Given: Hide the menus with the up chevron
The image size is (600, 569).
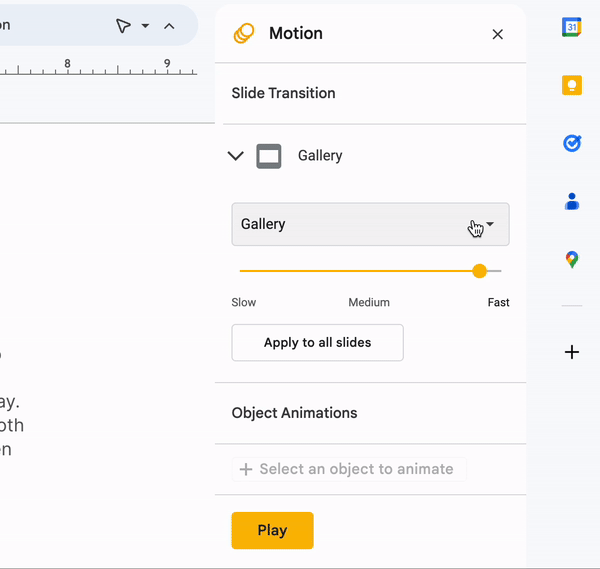Looking at the screenshot, I should point(169,26).
